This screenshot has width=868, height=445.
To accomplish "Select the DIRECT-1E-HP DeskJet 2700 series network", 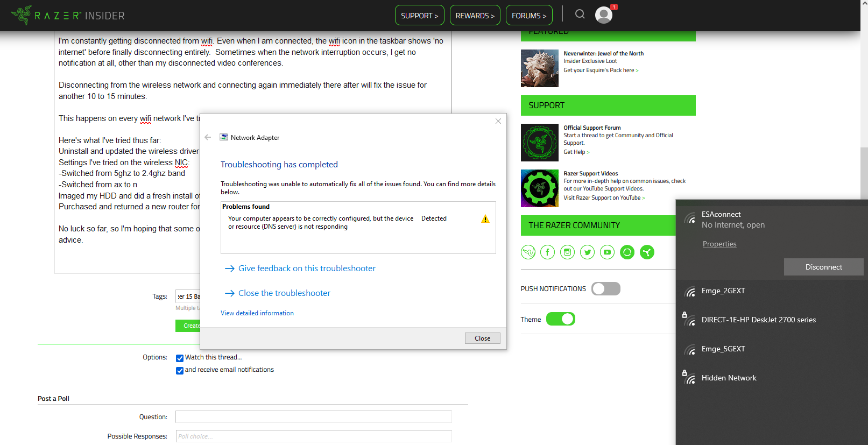I will point(772,320).
